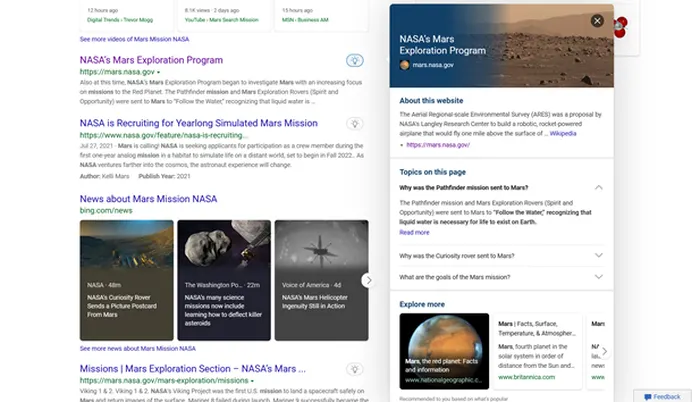Collapse 'Why was the Pathfinder mission sent' topic
This screenshot has height=402, width=700.
click(598, 188)
